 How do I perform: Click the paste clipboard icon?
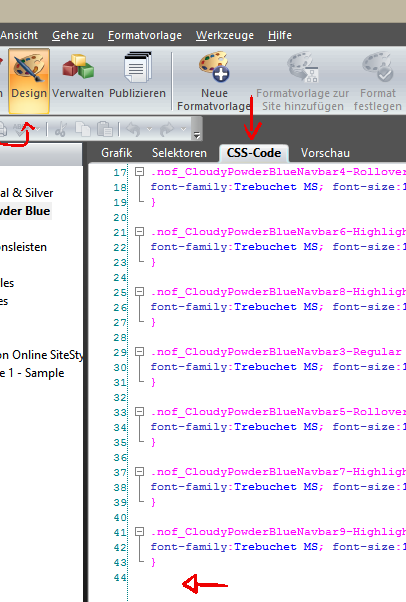pos(104,129)
